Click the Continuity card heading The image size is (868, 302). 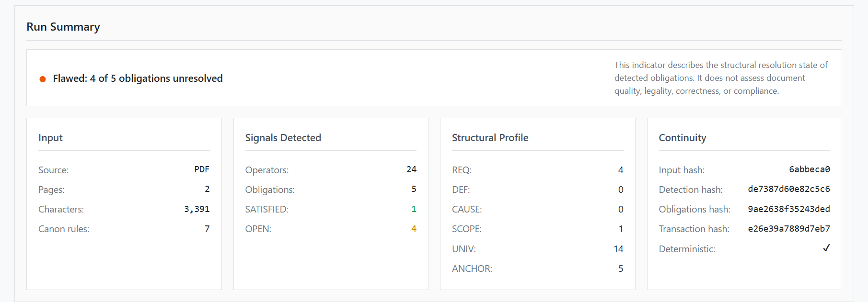pos(682,138)
